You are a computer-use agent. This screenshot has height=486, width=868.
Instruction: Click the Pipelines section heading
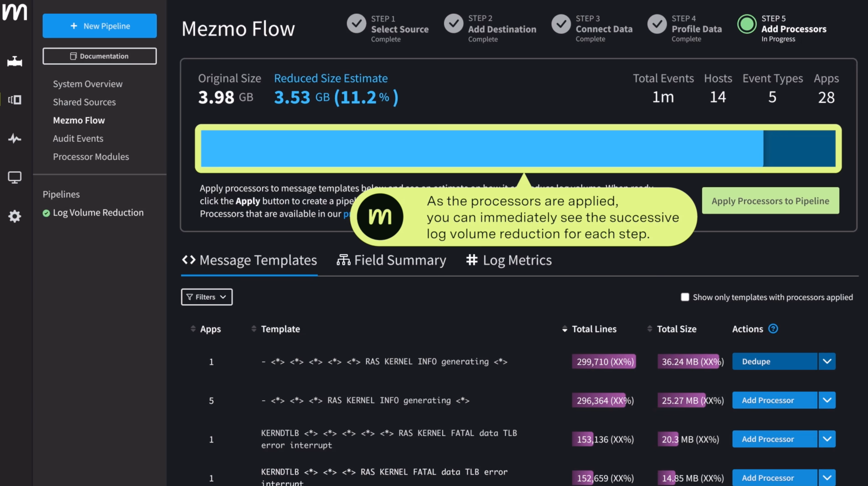pyautogui.click(x=61, y=194)
